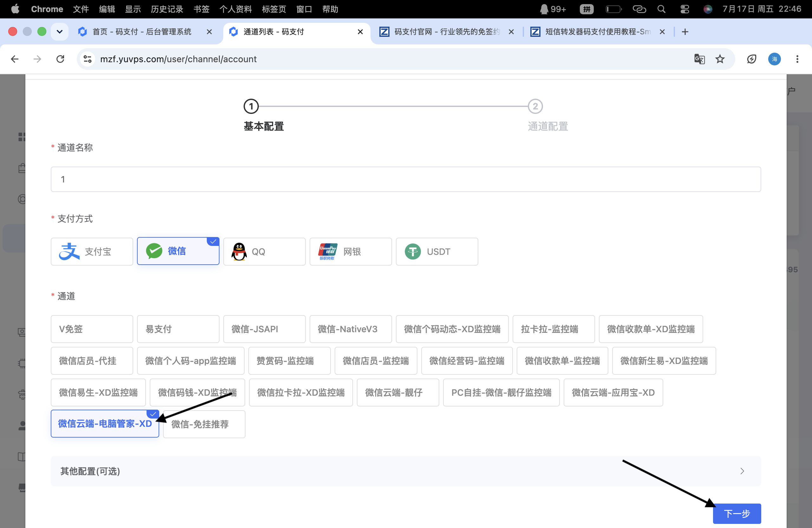Open the 文件 menu
This screenshot has width=812, height=528.
coord(81,9)
